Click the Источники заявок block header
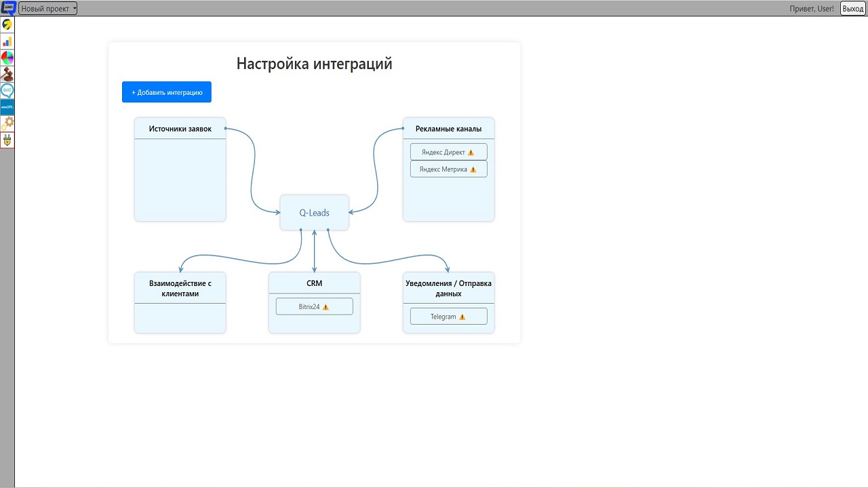 point(180,129)
